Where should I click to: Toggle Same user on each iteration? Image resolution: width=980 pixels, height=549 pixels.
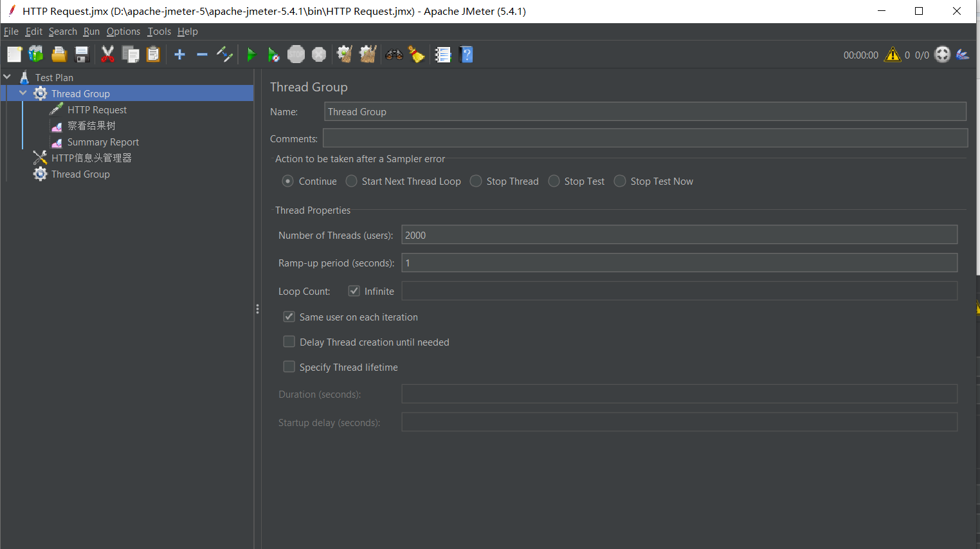289,317
